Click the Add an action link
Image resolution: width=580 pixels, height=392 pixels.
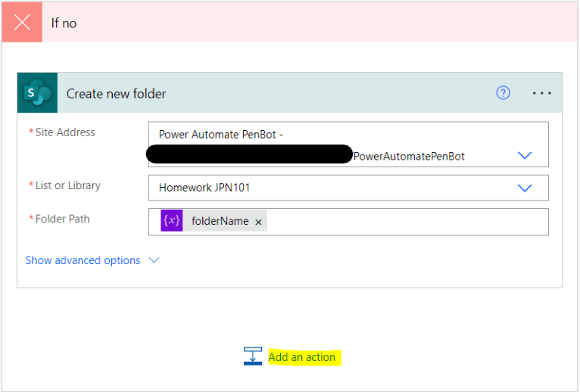click(301, 356)
